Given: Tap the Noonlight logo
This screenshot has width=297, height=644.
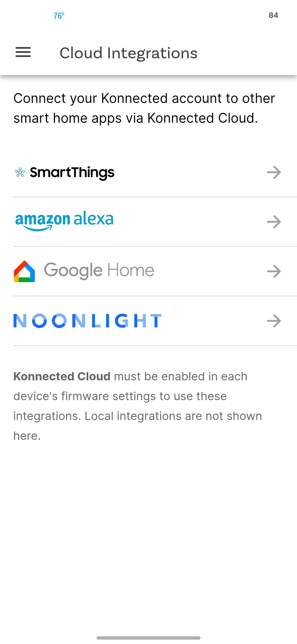Looking at the screenshot, I should pos(87,321).
